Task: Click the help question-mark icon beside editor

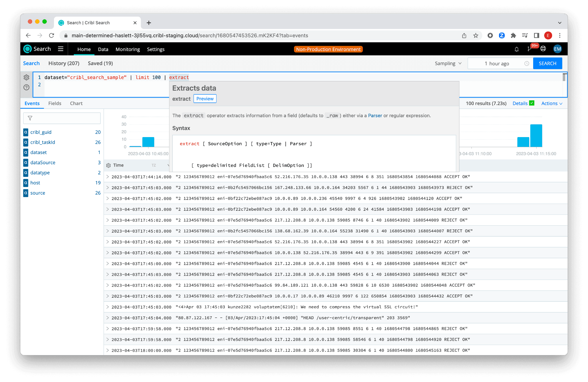Action: (26, 87)
